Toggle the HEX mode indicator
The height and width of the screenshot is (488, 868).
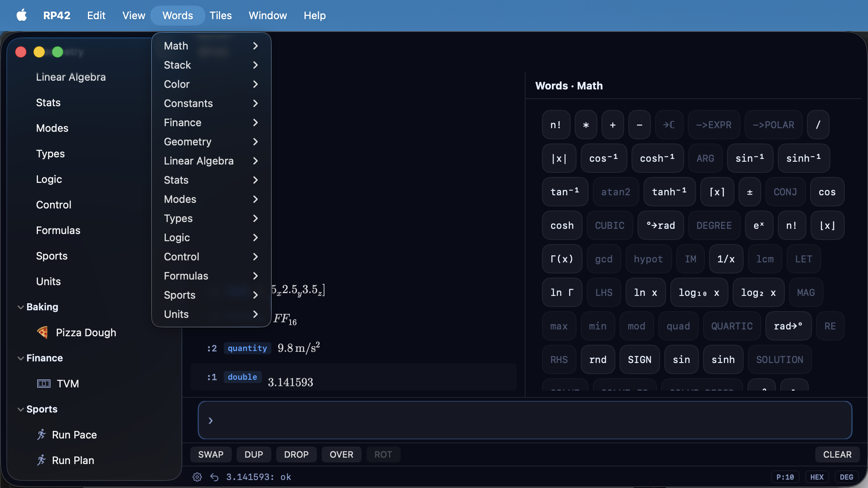[x=817, y=477]
